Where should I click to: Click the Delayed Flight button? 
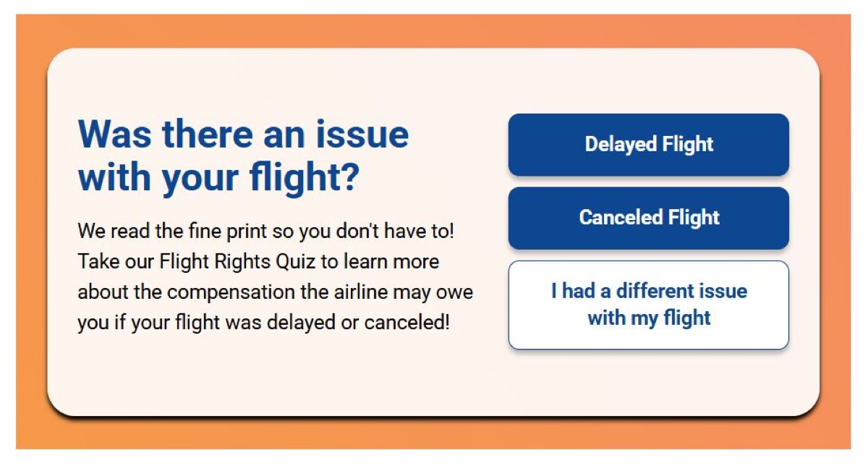pos(648,145)
